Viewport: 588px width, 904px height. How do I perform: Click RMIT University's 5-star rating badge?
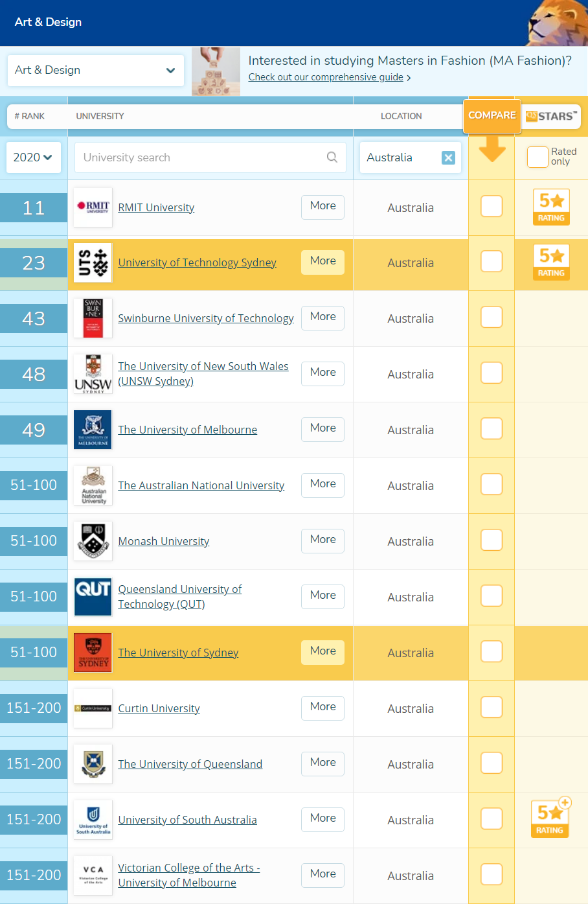(551, 207)
